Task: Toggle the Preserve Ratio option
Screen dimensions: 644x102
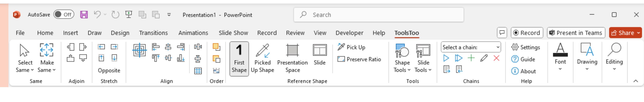Action: [359, 59]
